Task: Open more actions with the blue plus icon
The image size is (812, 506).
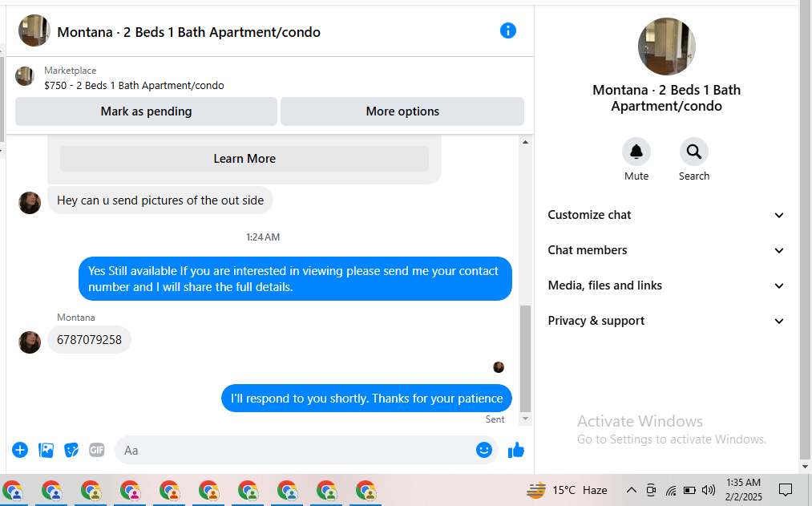Action: pos(20,450)
